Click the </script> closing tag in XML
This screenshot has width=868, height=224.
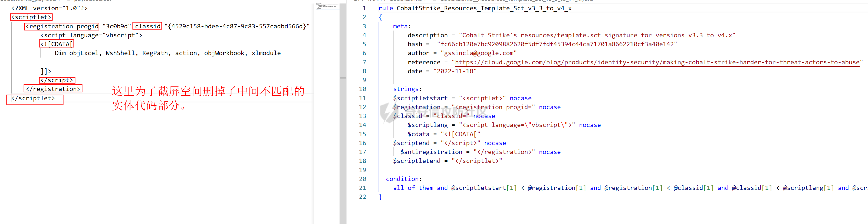(57, 80)
